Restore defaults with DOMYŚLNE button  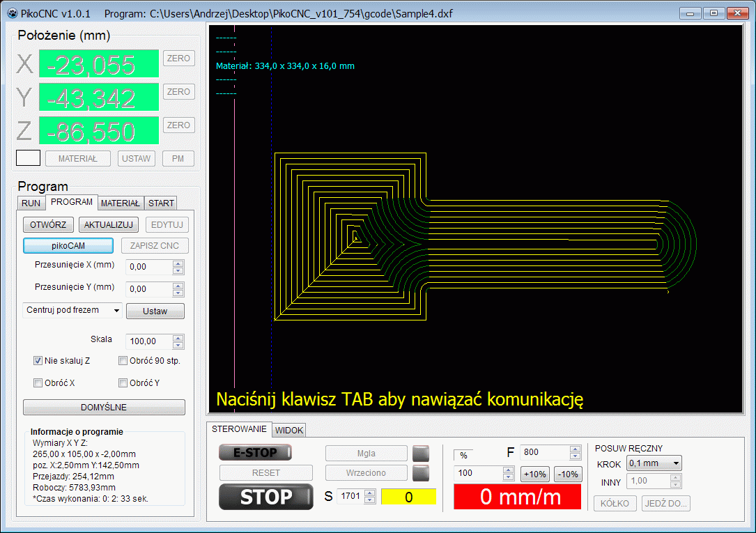(104, 407)
